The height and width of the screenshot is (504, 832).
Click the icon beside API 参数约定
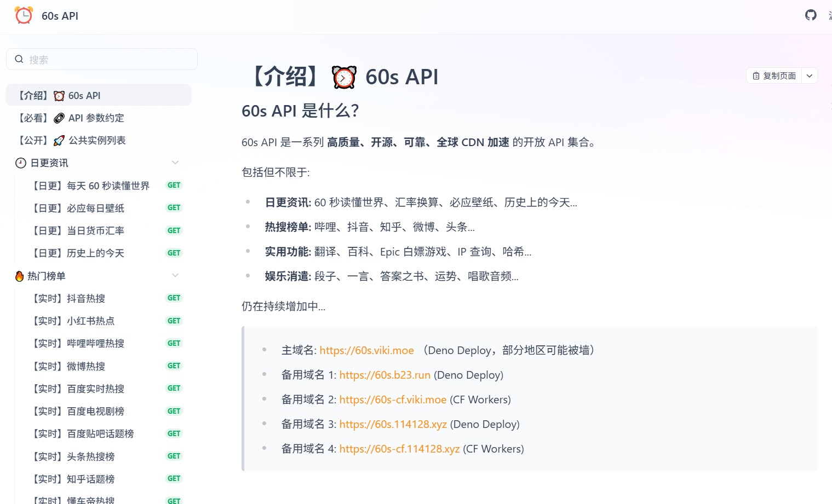point(59,118)
